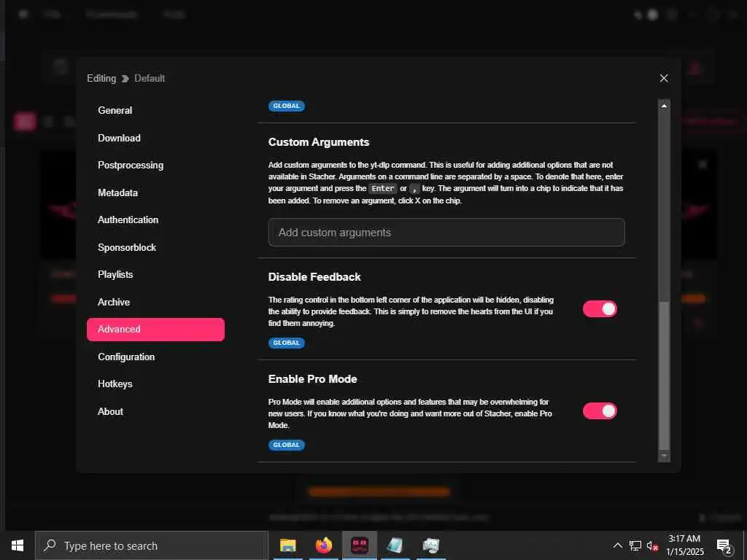Click the Editing breadcrumb label
The image size is (747, 560).
(x=101, y=79)
